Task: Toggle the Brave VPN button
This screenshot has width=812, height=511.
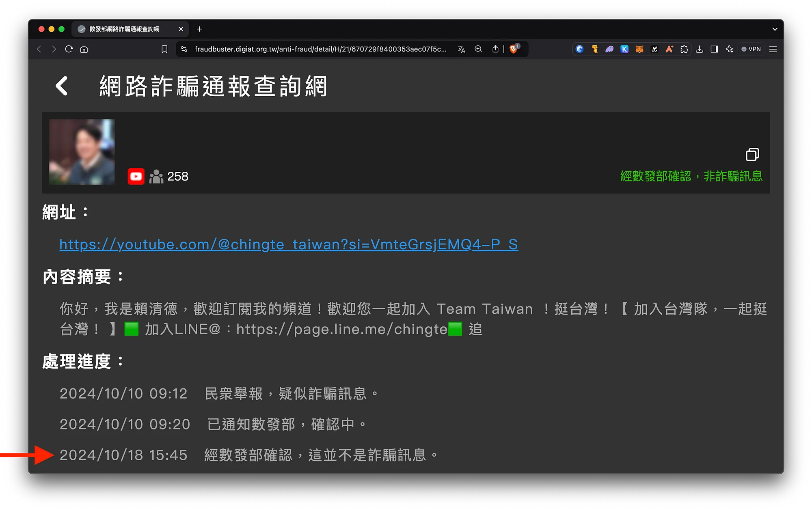Action: click(x=751, y=49)
